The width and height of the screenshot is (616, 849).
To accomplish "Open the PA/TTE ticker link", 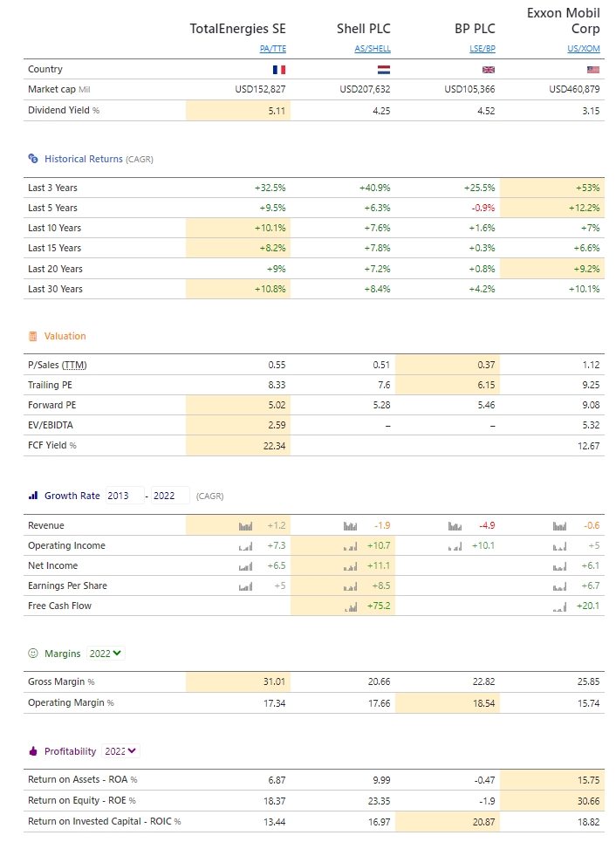I will tap(273, 49).
